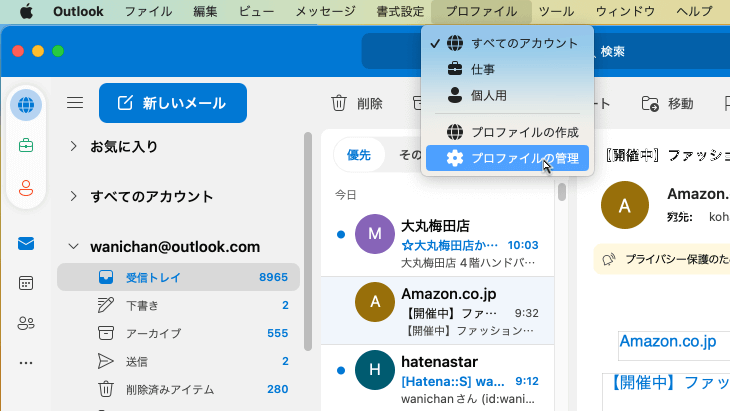Screen dimensions: 730x411
Task: Click the 移動 move toolbar button
Action: click(x=667, y=103)
